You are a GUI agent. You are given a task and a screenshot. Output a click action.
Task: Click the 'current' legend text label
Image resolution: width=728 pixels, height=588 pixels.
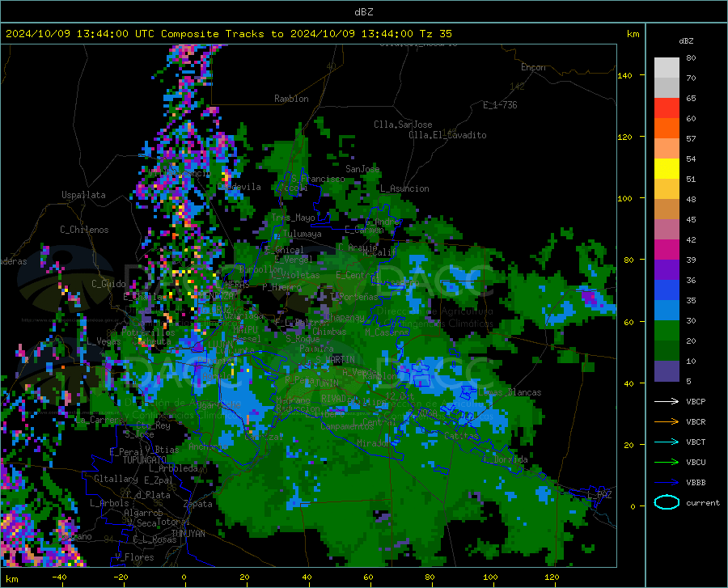pos(703,502)
